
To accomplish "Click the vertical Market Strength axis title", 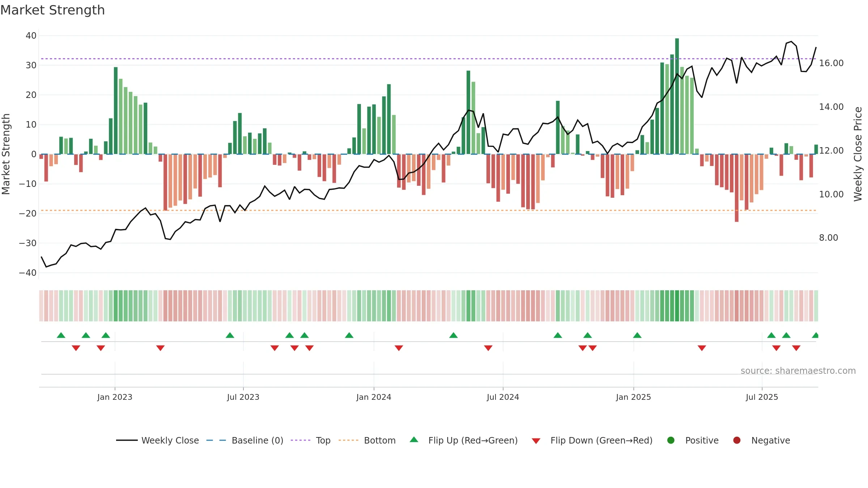I will tap(6, 154).
